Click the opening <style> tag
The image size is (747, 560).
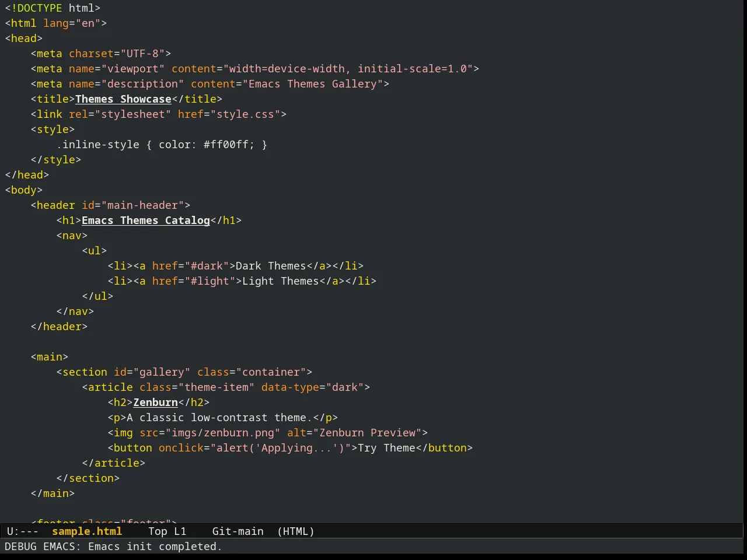click(53, 129)
